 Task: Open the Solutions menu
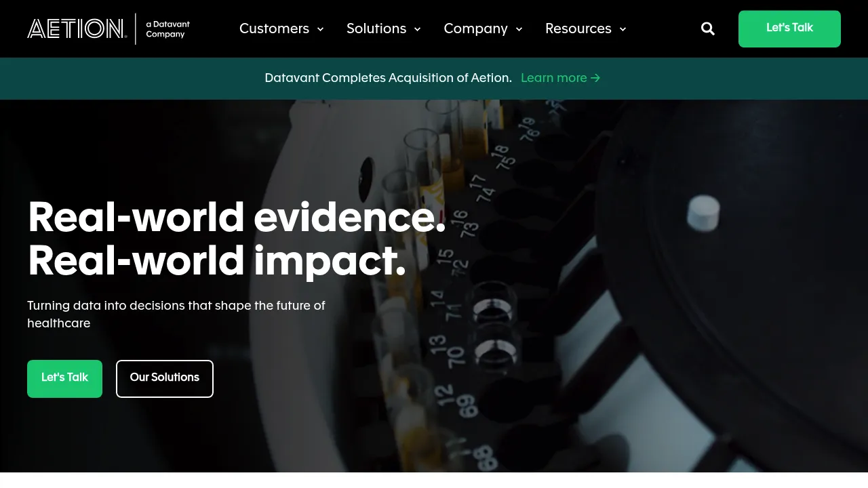(x=376, y=28)
